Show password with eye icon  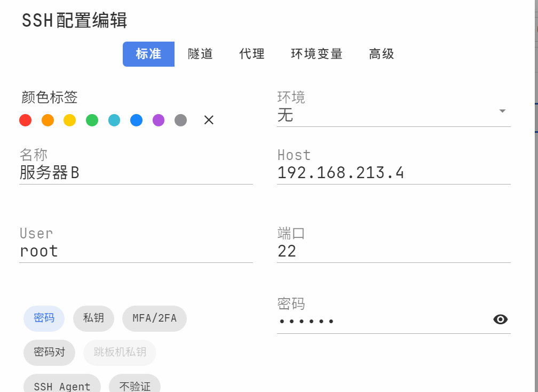[x=500, y=319]
